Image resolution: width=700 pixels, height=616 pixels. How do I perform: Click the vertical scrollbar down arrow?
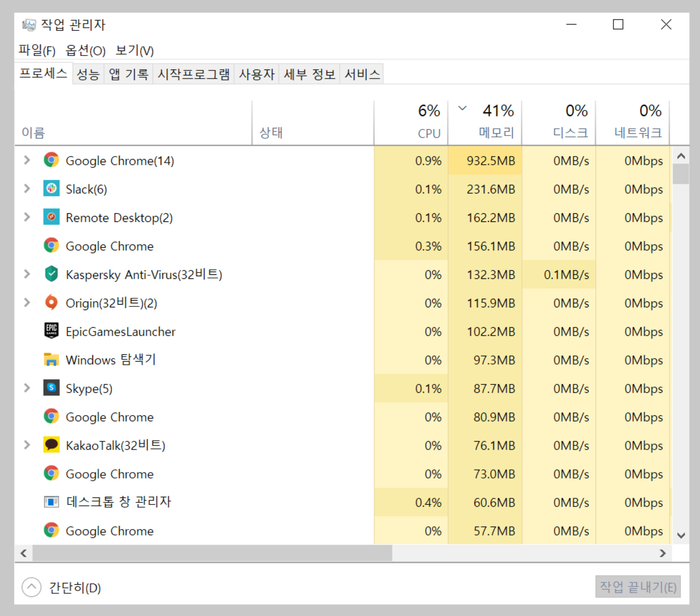click(681, 536)
